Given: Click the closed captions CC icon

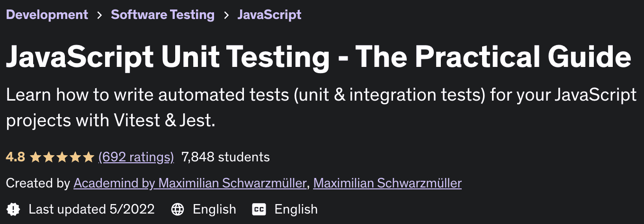Looking at the screenshot, I should (259, 209).
